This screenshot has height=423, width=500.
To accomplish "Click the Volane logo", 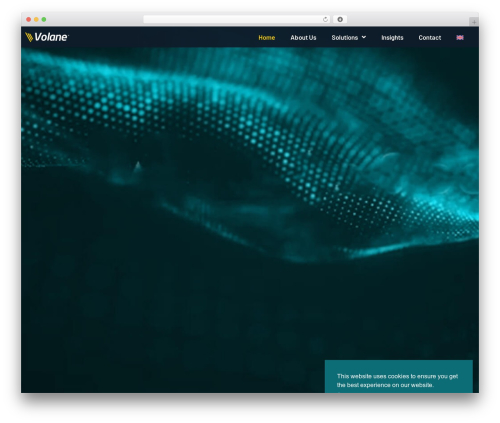I will [47, 37].
